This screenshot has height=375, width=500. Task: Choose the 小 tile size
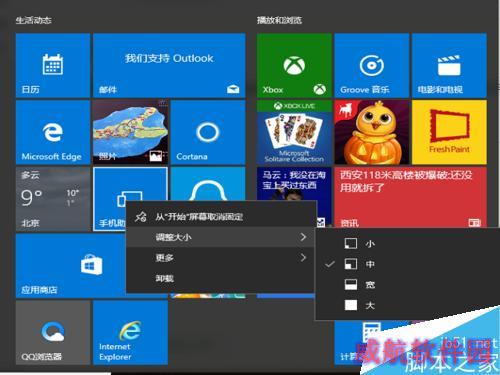point(408,244)
